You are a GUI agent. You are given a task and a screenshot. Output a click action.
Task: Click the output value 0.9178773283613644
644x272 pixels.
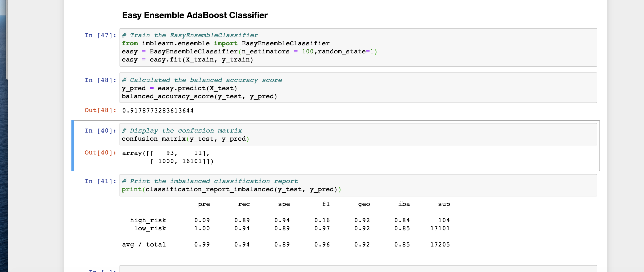158,111
